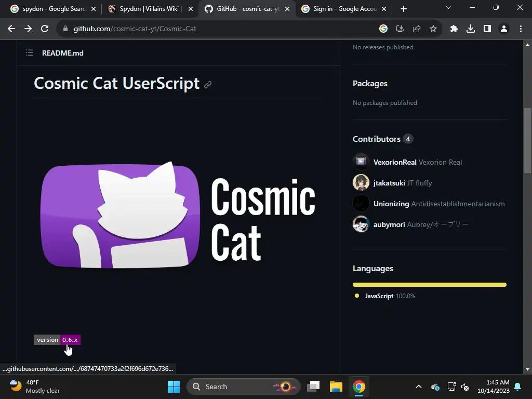This screenshot has width=532, height=399.
Task: Close the spydon Google Search tab
Action: pyautogui.click(x=94, y=9)
